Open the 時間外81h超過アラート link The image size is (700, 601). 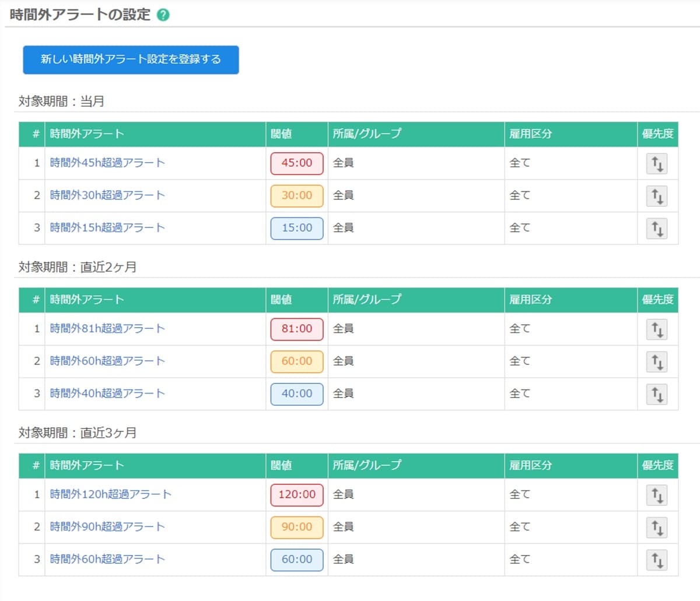coord(106,328)
